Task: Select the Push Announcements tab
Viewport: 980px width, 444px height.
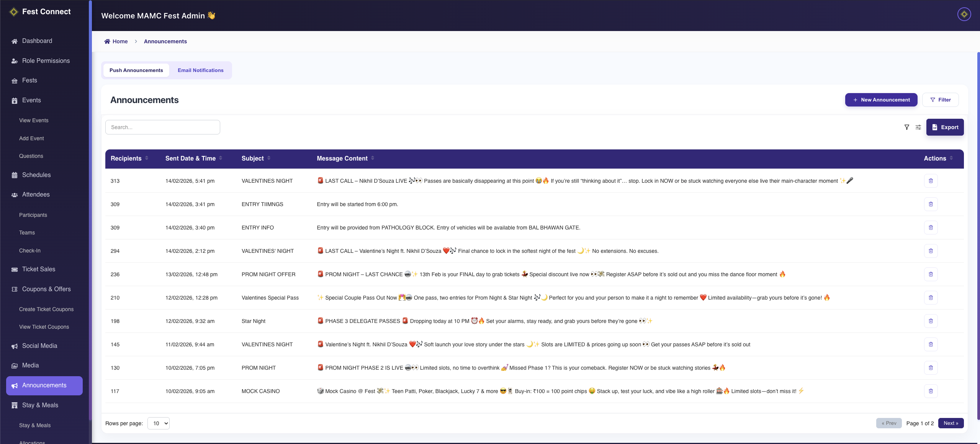Action: 136,70
